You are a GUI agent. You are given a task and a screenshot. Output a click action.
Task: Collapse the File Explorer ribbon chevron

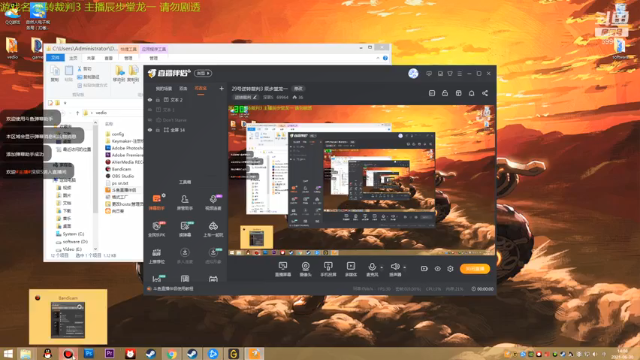[378, 58]
